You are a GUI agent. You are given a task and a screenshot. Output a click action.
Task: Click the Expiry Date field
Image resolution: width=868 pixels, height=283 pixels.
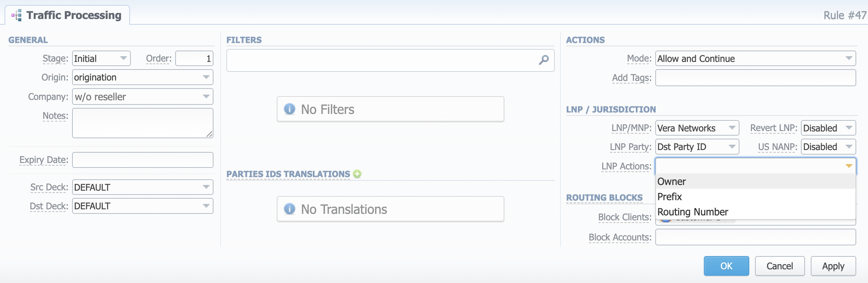click(x=142, y=160)
